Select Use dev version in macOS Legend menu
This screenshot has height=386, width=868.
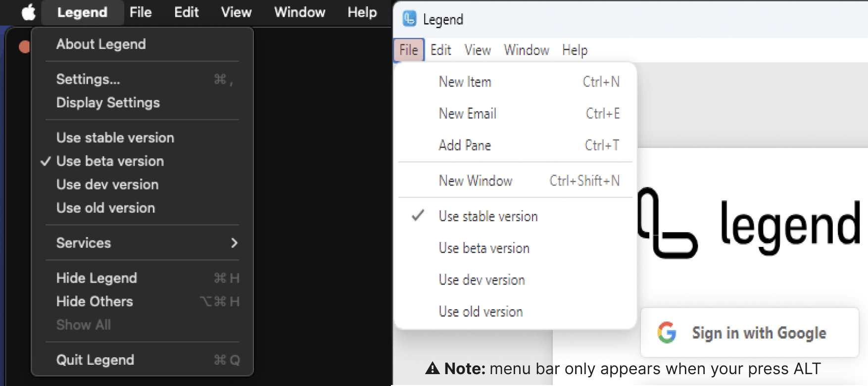tap(143, 184)
